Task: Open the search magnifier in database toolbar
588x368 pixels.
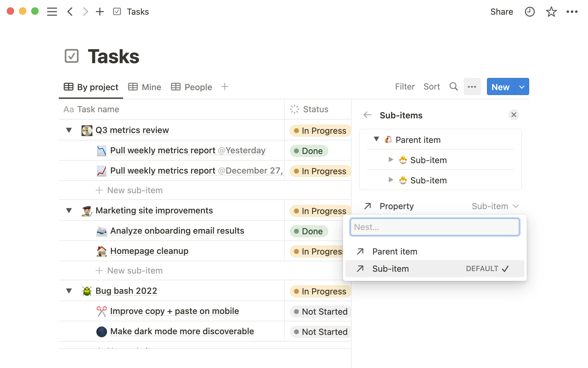Action: pyautogui.click(x=454, y=87)
